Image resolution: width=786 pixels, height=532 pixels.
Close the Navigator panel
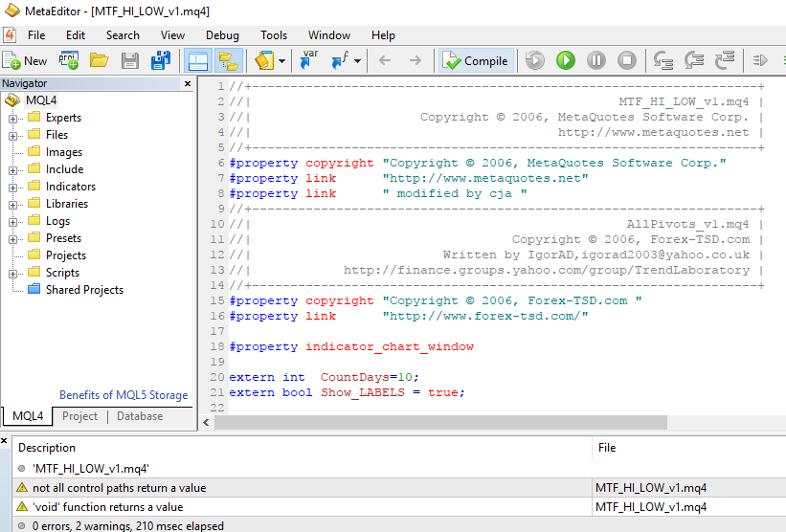point(186,84)
